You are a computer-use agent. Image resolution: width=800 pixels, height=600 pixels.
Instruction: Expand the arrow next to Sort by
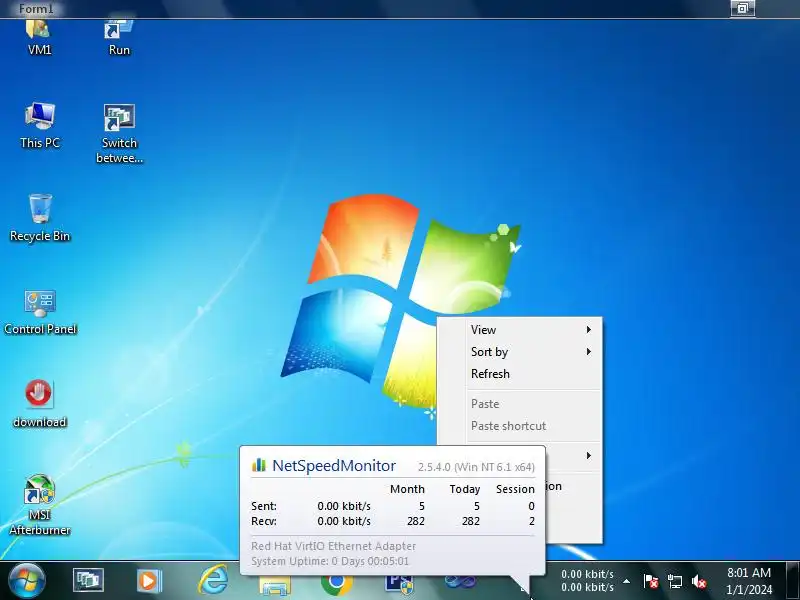click(589, 352)
